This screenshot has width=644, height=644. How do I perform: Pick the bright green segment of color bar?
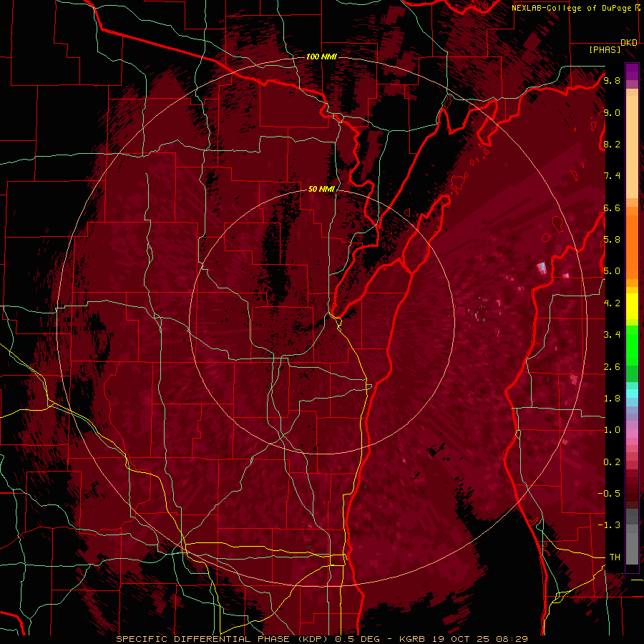point(632,346)
